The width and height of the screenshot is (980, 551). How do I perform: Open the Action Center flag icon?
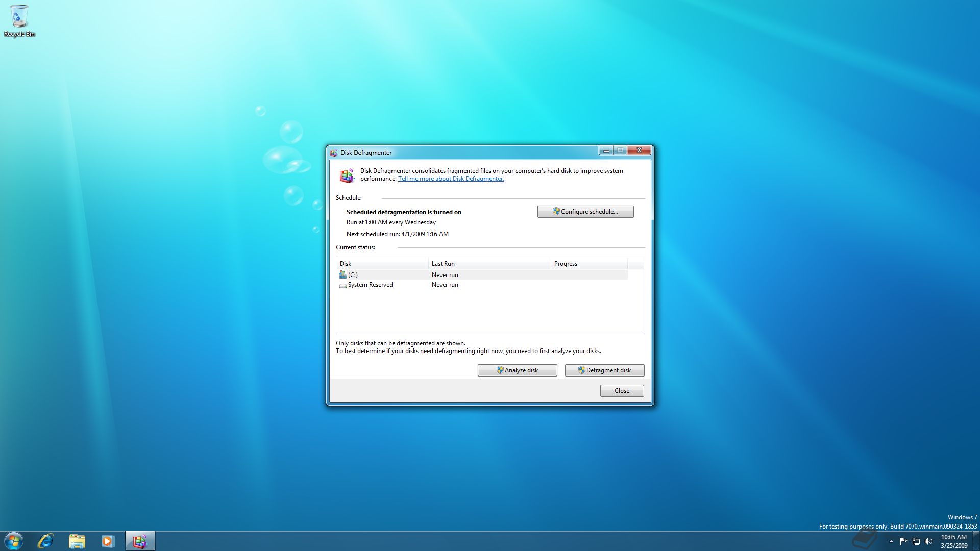pos(903,541)
